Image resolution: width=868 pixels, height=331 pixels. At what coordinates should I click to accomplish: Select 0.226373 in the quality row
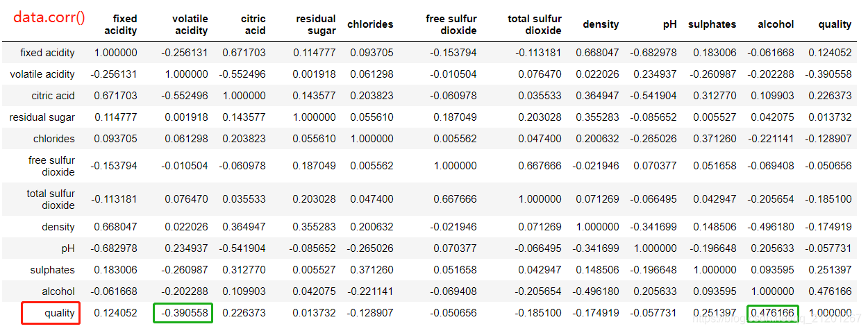click(x=244, y=313)
